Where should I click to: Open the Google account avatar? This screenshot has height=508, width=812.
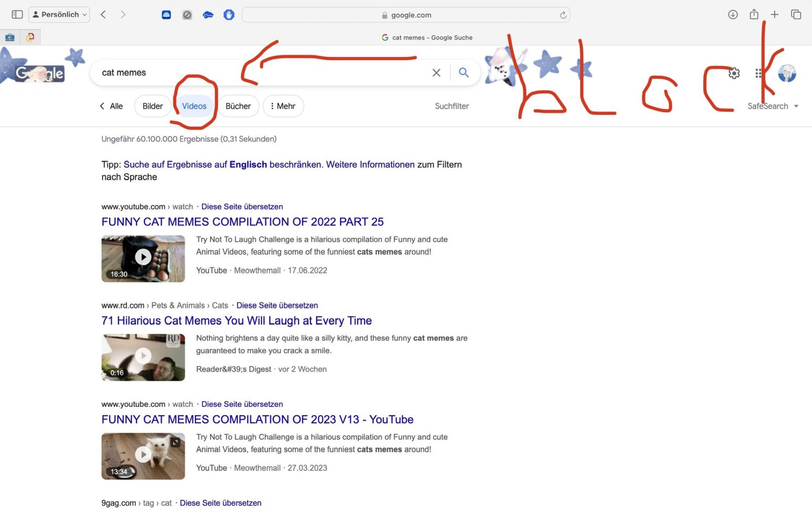787,73
